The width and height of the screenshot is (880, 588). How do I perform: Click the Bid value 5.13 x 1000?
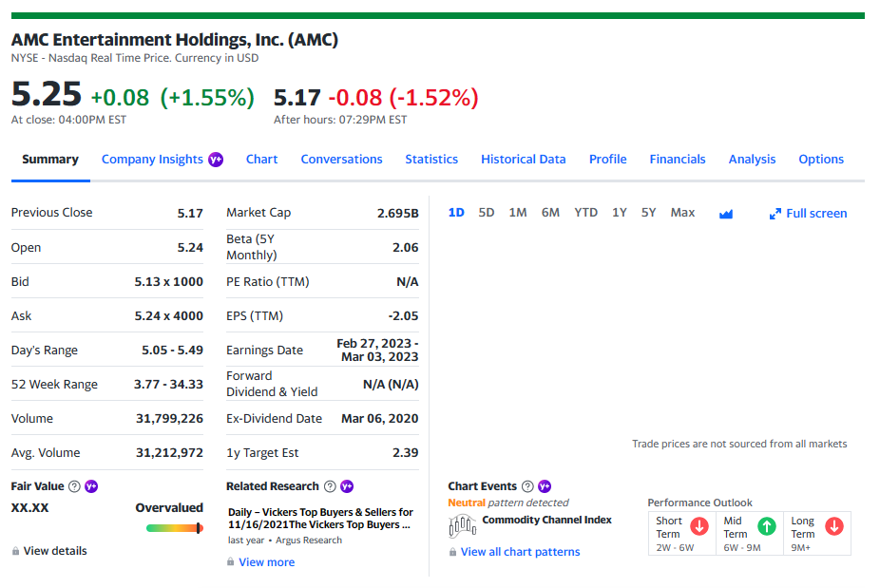tap(169, 282)
